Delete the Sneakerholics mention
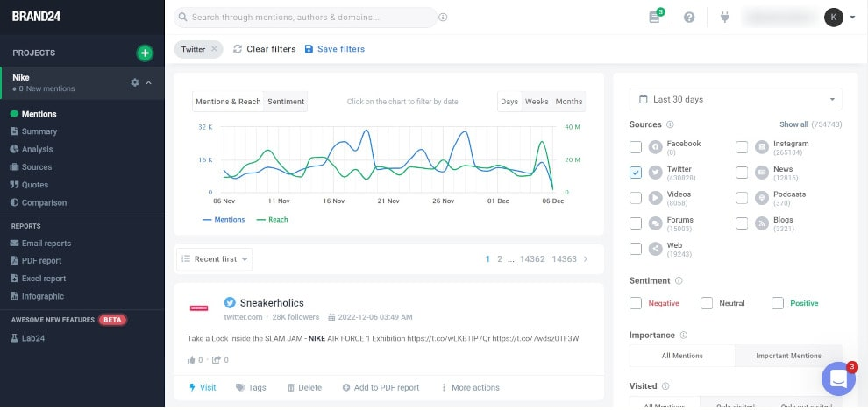868x410 pixels. point(304,388)
